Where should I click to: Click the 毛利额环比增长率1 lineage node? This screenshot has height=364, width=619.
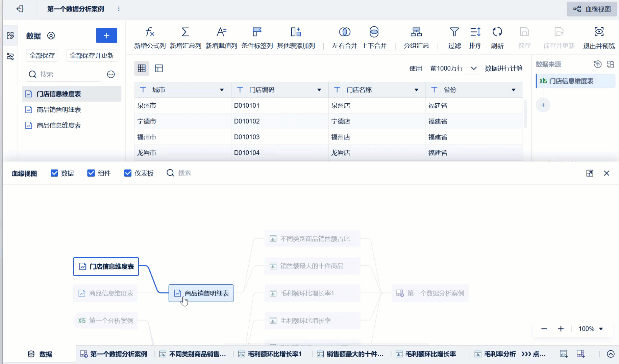point(312,293)
